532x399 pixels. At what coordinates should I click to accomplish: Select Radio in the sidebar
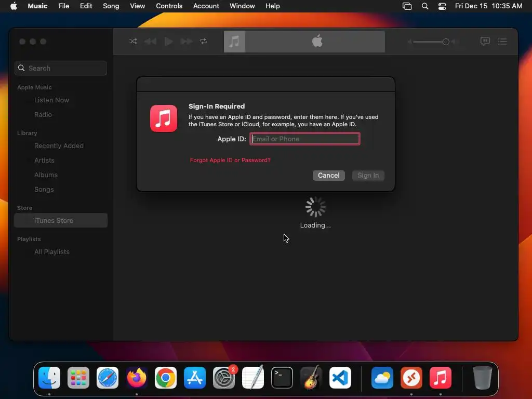pyautogui.click(x=43, y=115)
